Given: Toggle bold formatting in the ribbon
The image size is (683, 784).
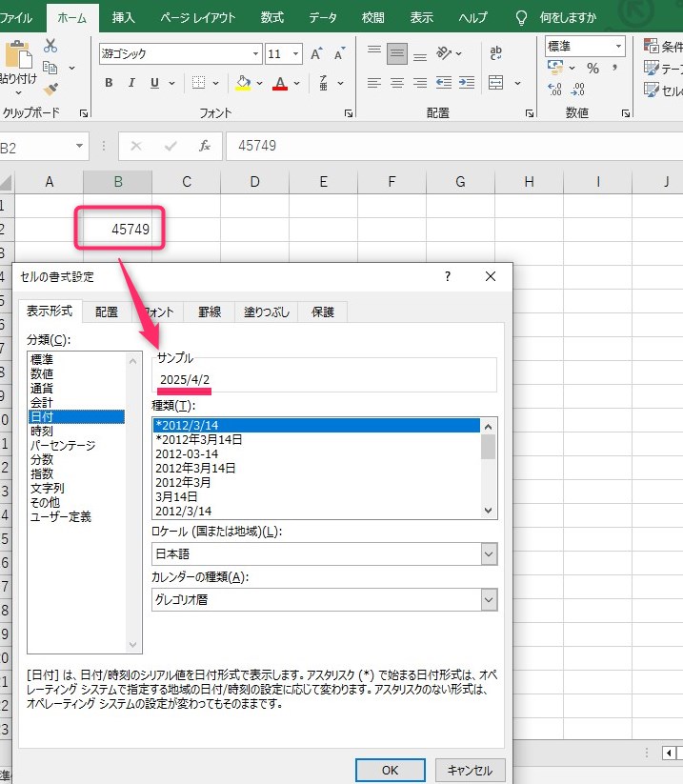Looking at the screenshot, I should (109, 83).
